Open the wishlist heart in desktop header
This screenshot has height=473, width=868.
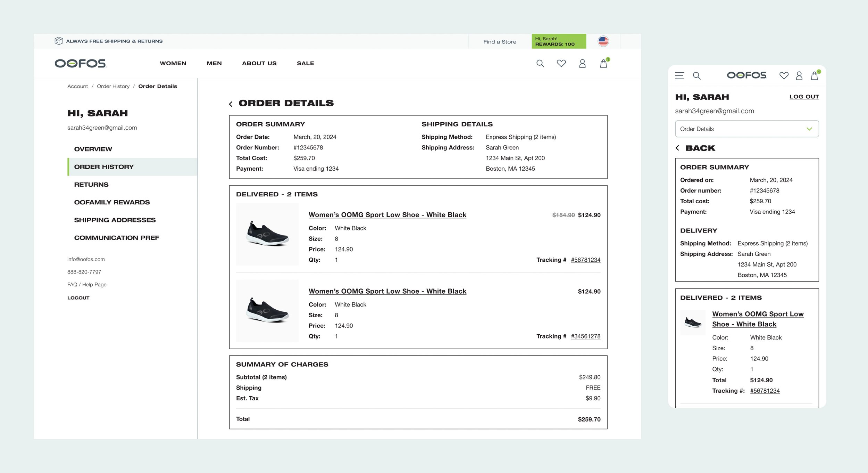(561, 63)
